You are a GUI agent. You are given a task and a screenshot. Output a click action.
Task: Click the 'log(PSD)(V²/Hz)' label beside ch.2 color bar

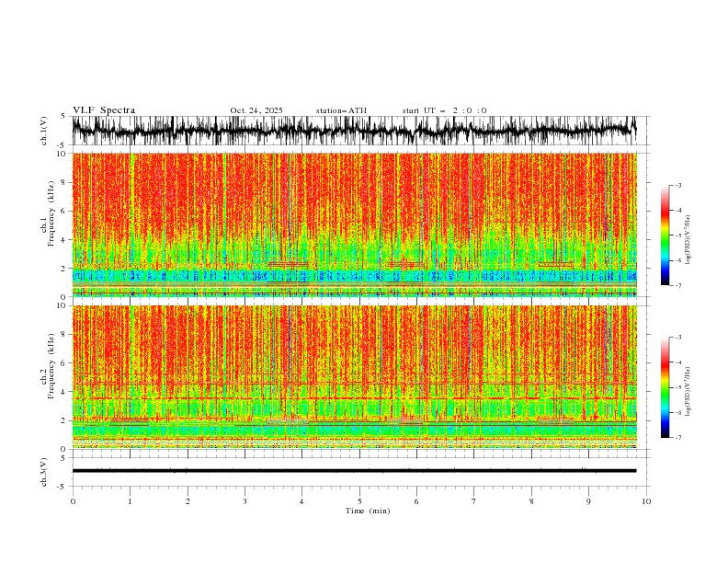click(x=688, y=392)
